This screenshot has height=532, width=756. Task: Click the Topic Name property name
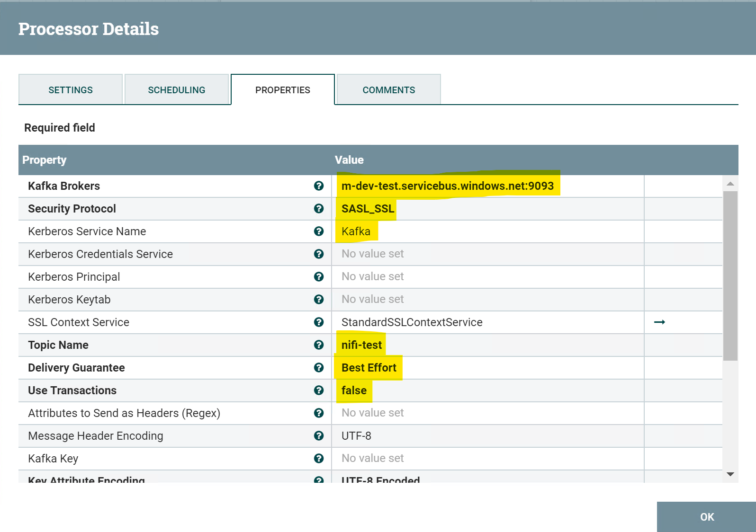[58, 345]
